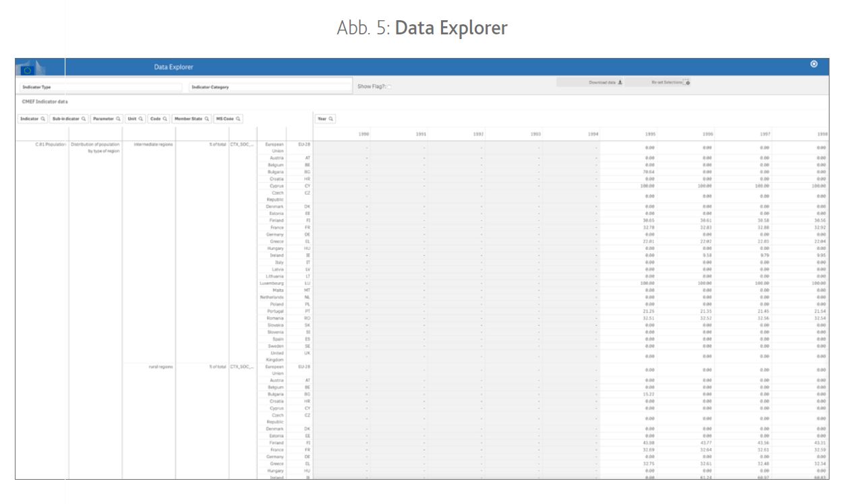Click the Data Explorer title in the header
Image resolution: width=843 pixels, height=504 pixels.
point(173,67)
